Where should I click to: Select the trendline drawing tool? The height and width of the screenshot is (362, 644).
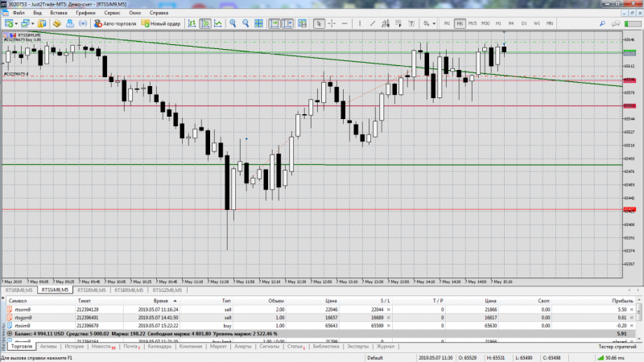click(x=373, y=23)
